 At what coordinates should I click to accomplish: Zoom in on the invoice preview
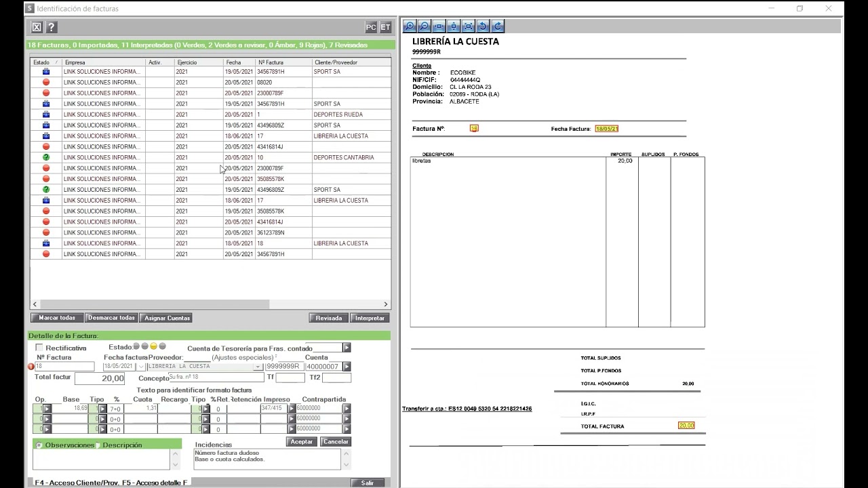[410, 26]
